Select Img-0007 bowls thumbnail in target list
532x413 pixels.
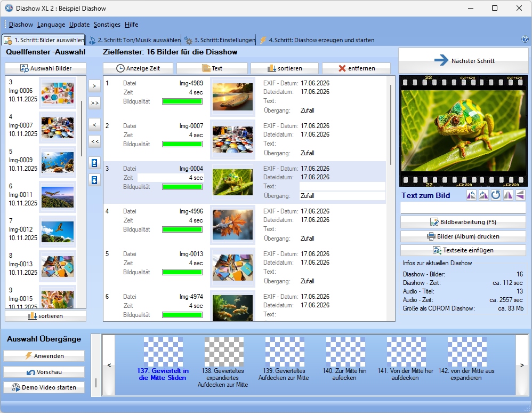point(233,139)
